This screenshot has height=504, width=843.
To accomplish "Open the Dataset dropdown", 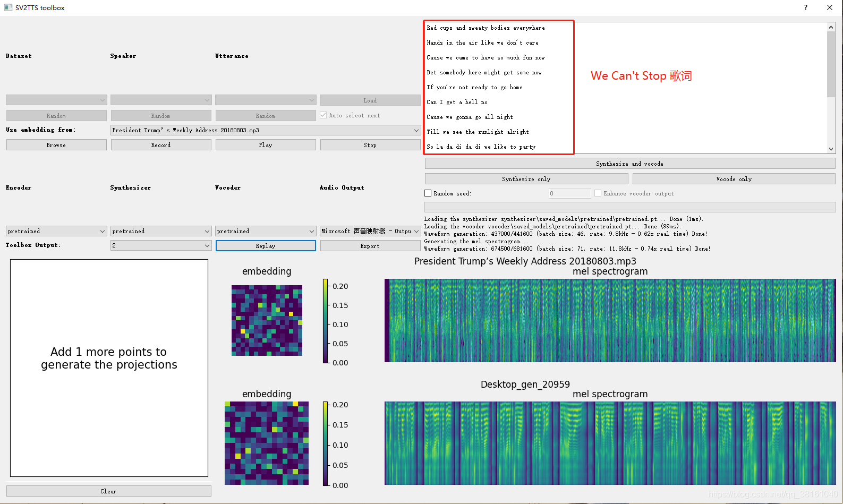I will [x=56, y=100].
